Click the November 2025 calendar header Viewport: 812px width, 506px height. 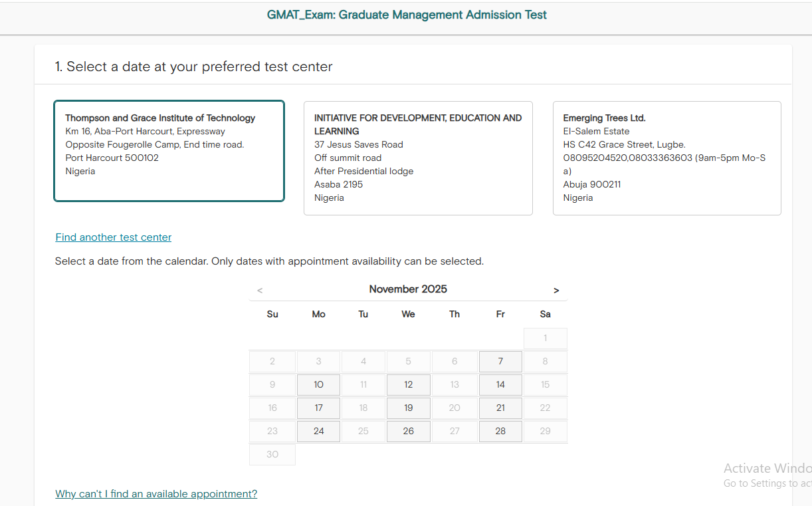408,289
